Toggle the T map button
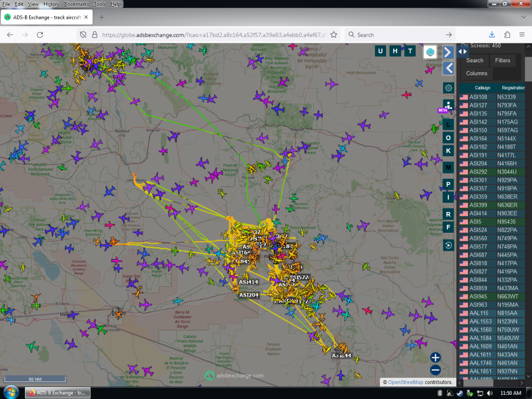This screenshot has width=532, height=399. point(410,51)
